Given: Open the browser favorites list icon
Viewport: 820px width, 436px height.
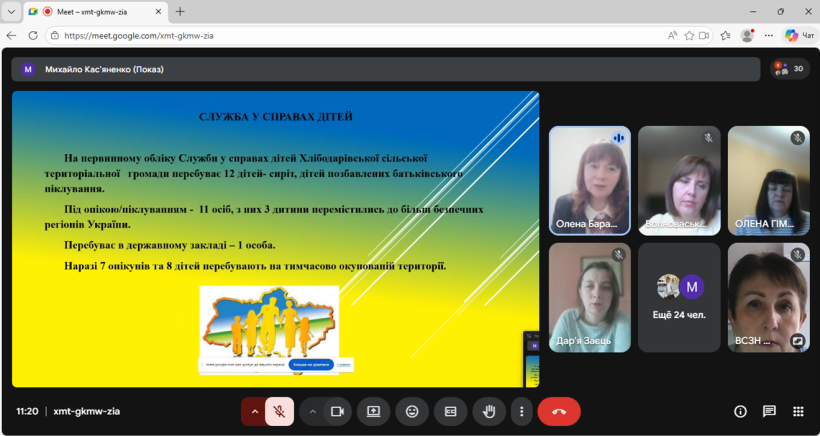Looking at the screenshot, I should pyautogui.click(x=725, y=36).
